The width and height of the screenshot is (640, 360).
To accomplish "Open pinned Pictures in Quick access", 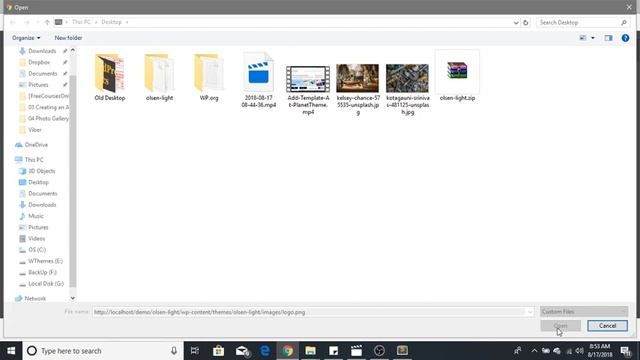I will [x=38, y=85].
